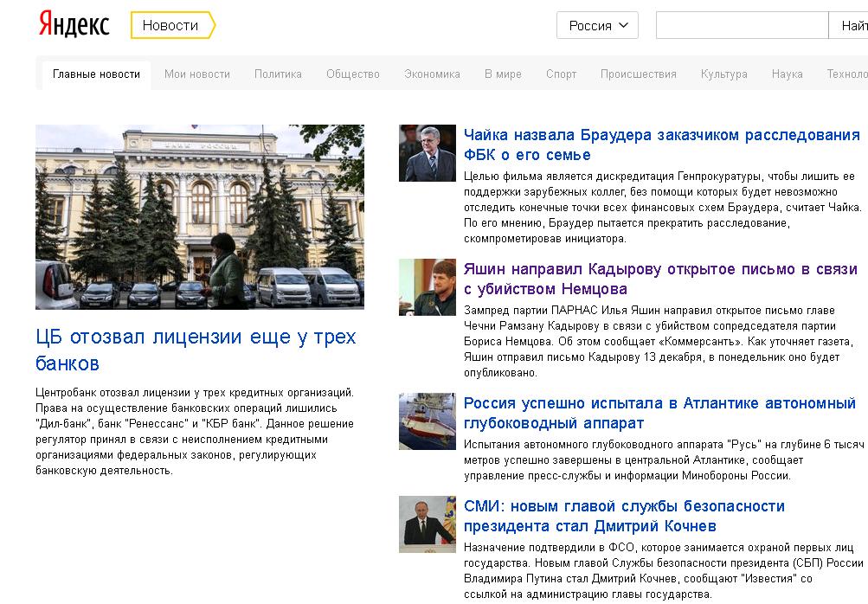This screenshot has height=604, width=868.
Task: Open the Экономика section tab
Action: click(432, 74)
